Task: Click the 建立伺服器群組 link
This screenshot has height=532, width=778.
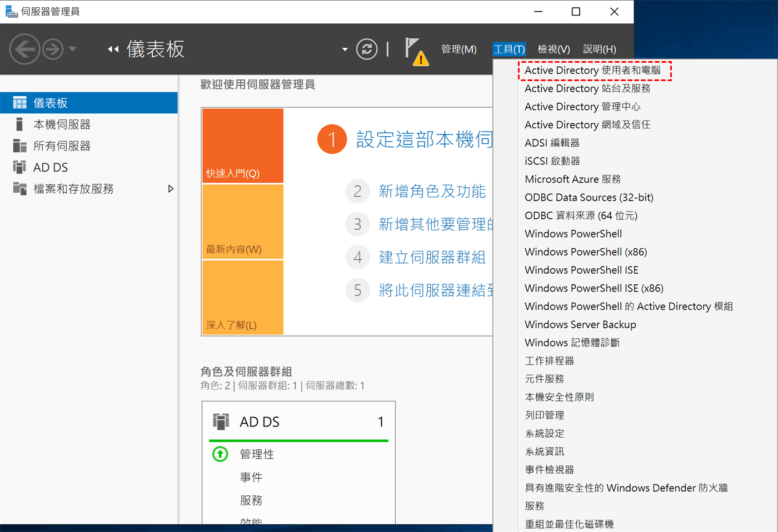Action: (x=432, y=258)
